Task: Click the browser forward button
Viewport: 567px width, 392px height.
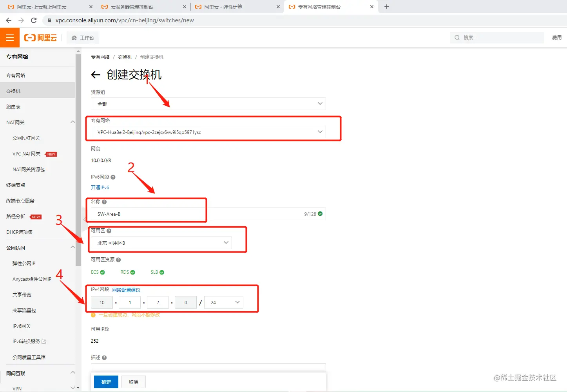Action: coord(21,20)
